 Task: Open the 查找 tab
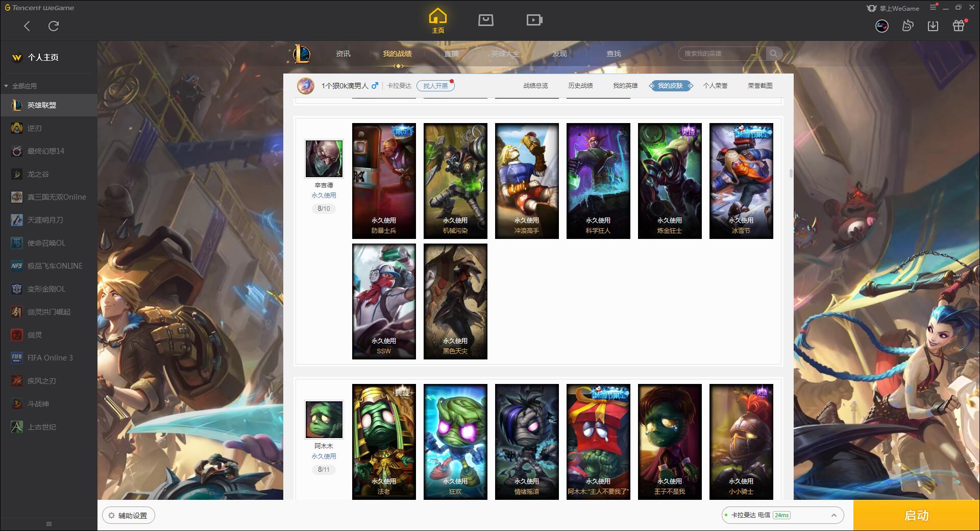point(614,54)
